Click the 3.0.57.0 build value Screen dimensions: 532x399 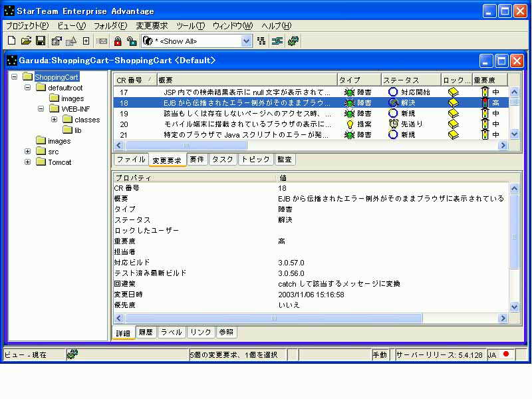coord(291,263)
